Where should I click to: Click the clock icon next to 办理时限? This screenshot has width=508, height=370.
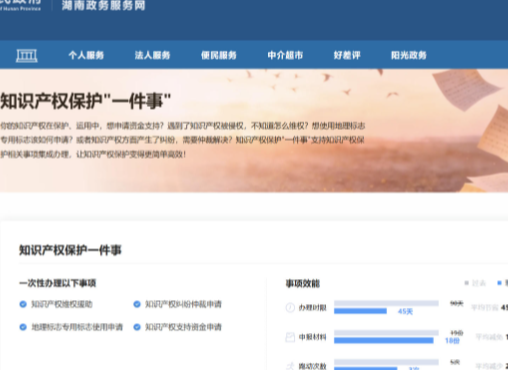click(290, 307)
